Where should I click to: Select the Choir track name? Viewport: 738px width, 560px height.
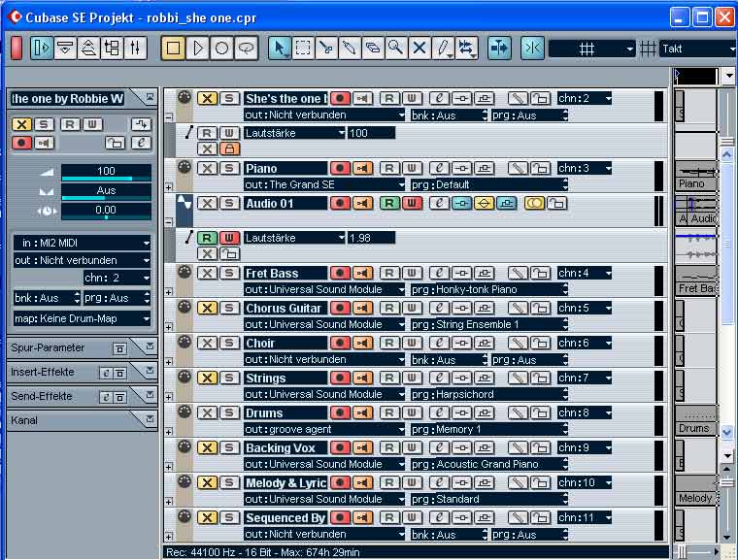(285, 343)
